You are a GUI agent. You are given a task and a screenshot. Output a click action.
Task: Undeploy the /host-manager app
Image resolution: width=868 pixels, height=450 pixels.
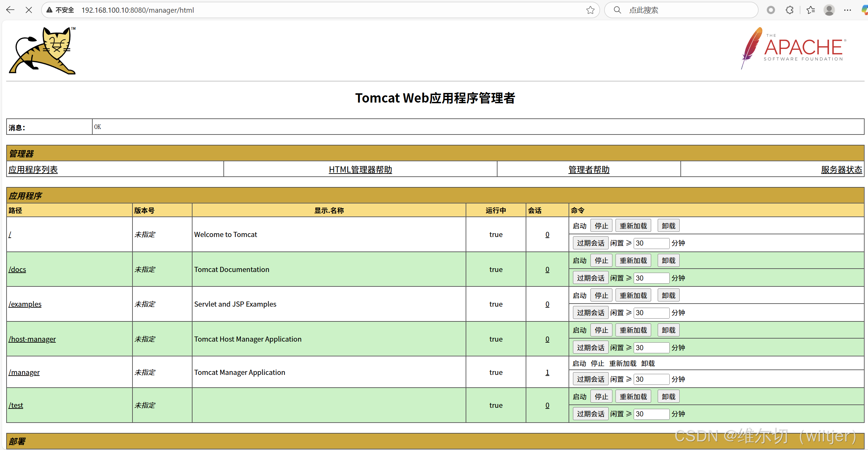pyautogui.click(x=668, y=330)
